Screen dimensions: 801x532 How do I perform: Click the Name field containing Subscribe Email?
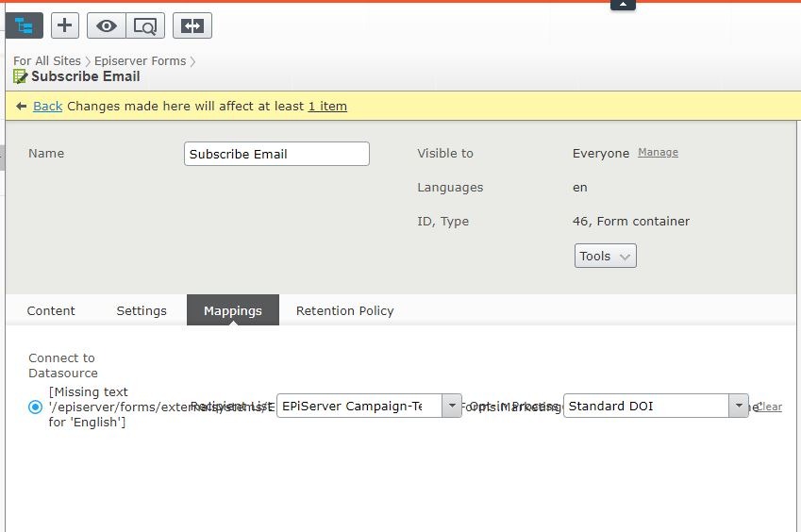coord(276,154)
